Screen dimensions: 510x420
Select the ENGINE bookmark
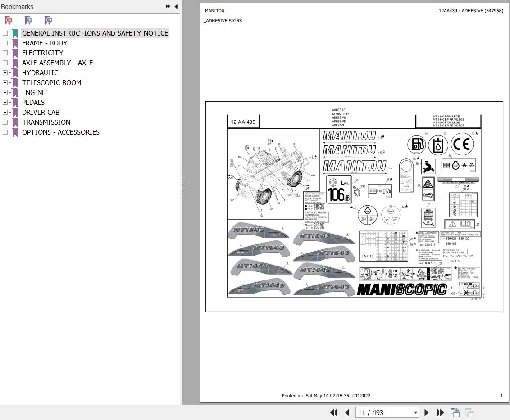(34, 93)
